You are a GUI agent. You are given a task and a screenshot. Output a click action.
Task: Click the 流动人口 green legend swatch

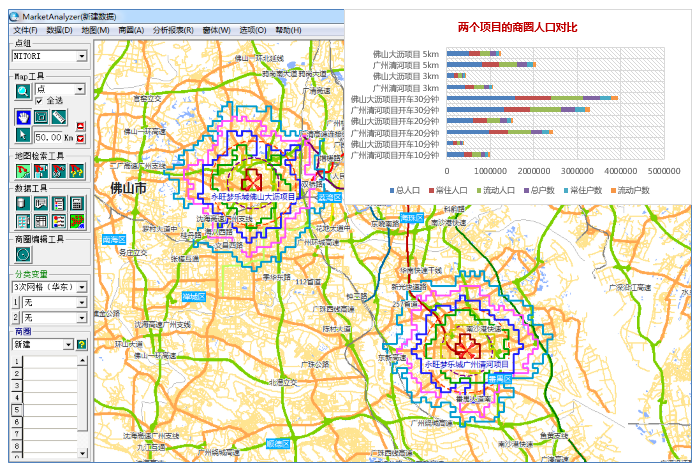coord(479,190)
